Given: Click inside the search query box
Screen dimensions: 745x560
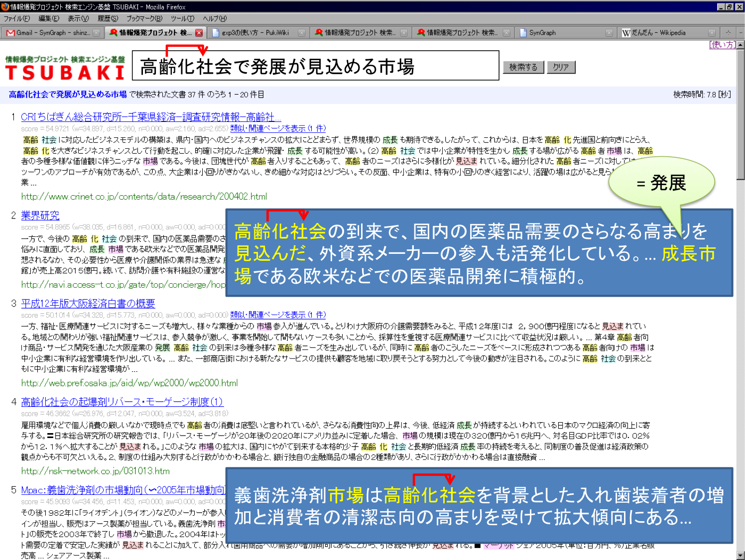Looking at the screenshot, I should pos(315,66).
